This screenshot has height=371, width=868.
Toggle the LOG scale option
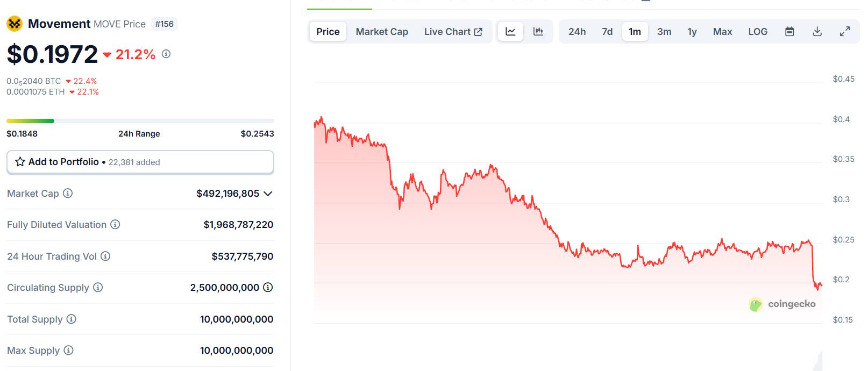coord(758,32)
